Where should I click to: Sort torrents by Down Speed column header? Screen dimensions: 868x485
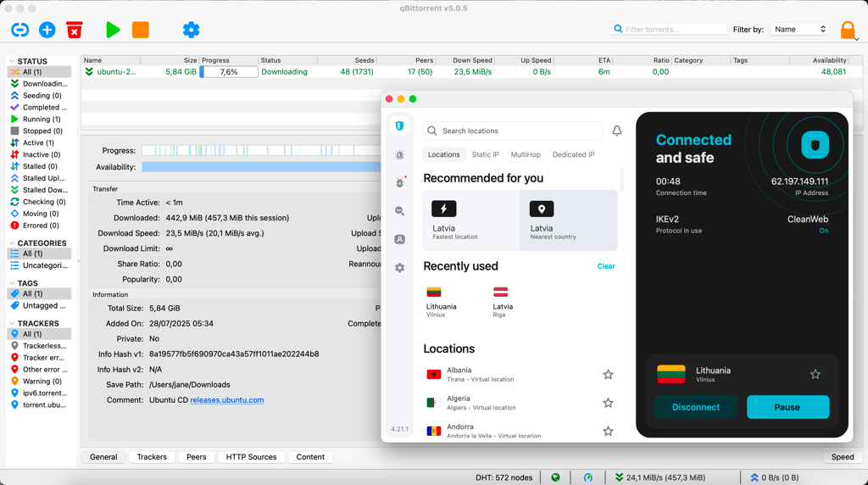point(465,60)
